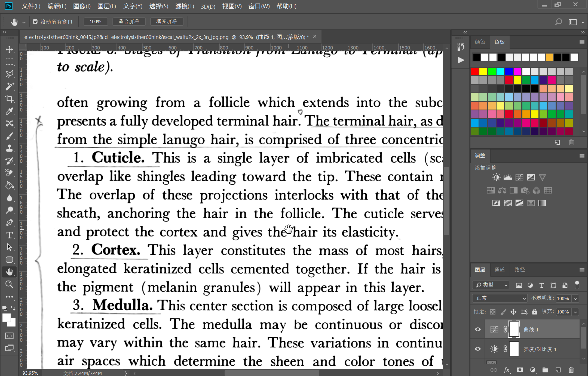Pick the pure red swatch

click(474, 72)
